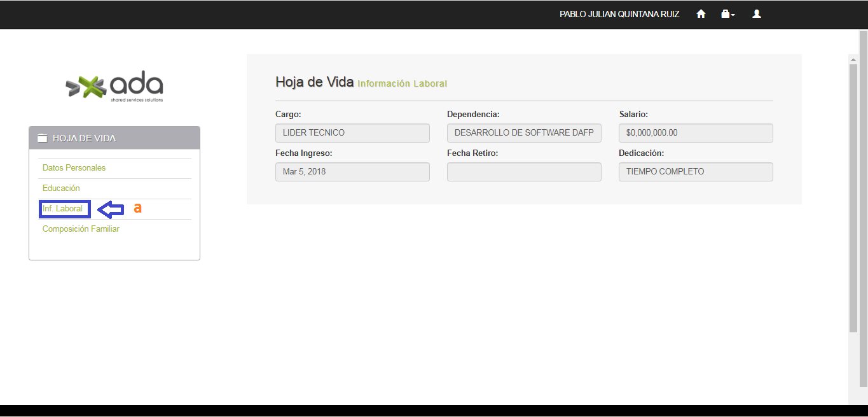Open the briefcase dropdown menu in navbar
The image size is (868, 417).
[x=727, y=14]
